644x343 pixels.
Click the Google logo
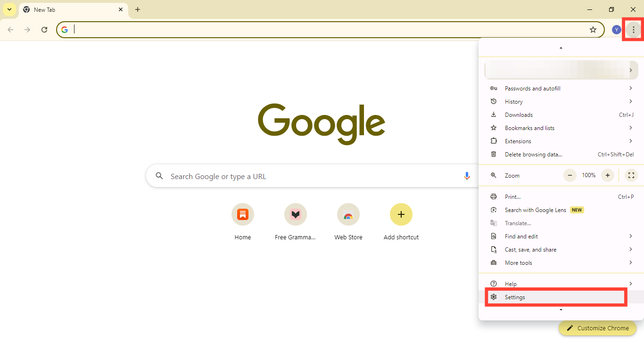[322, 123]
